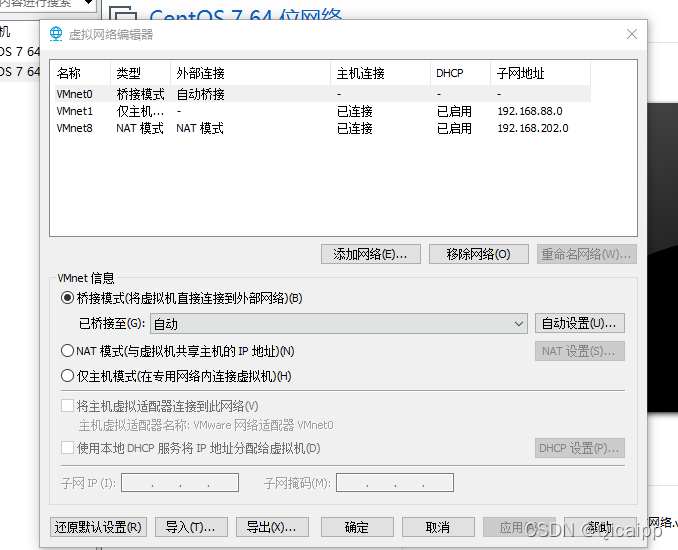Select the VMnet1 row in the network list
678x550 pixels.
(x=320, y=111)
